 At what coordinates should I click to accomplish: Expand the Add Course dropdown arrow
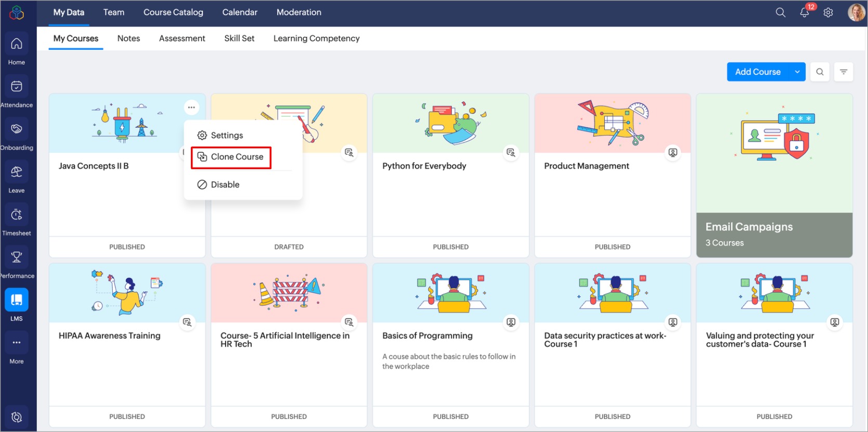[x=797, y=72]
